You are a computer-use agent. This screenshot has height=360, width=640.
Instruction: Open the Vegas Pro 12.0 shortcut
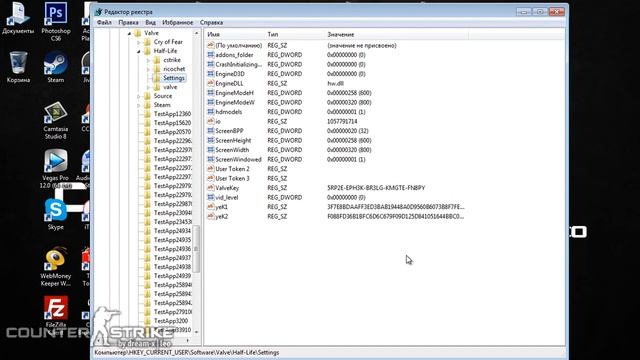[56, 169]
